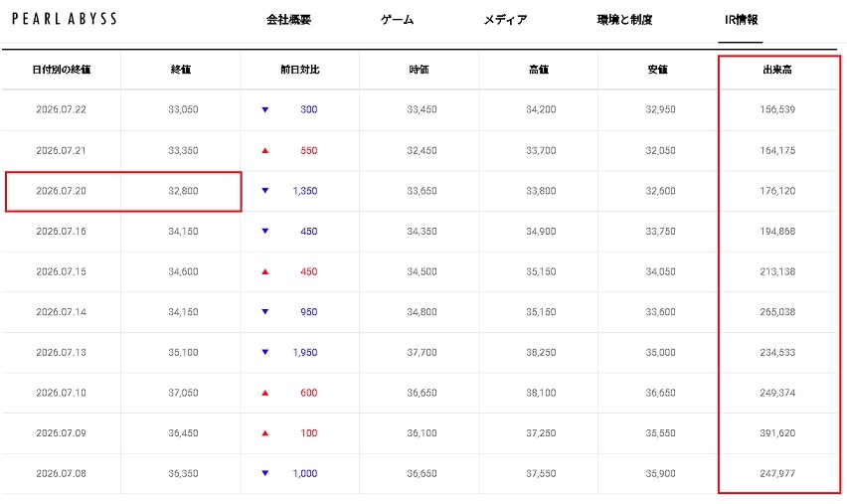Select the date 2026.07.21
This screenshot has width=847, height=504.
61,151
